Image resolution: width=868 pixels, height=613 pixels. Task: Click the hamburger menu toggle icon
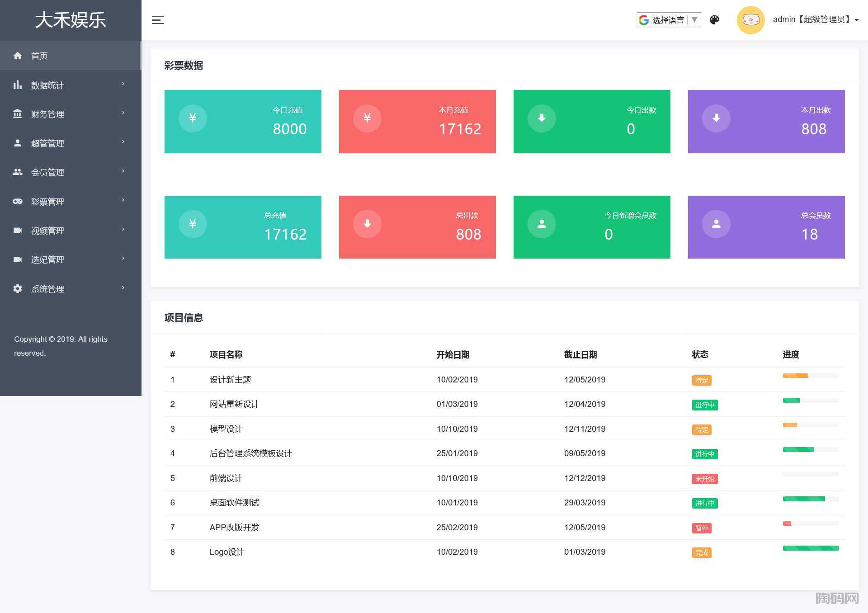(x=157, y=20)
